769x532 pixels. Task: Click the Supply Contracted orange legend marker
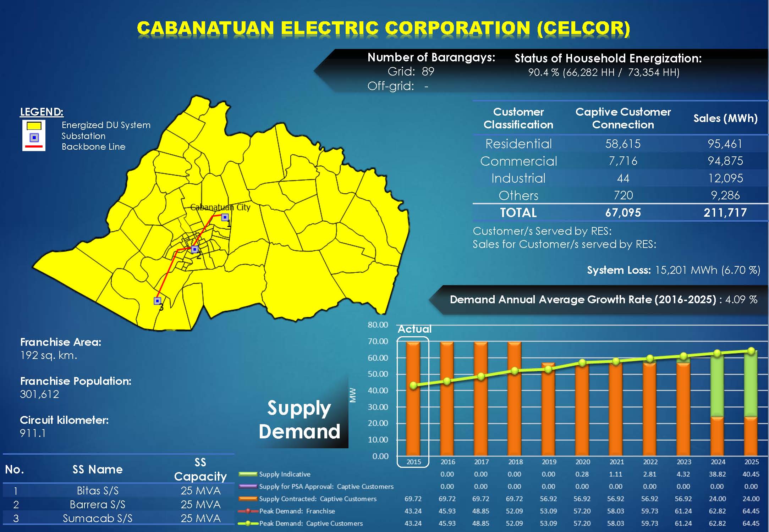point(248,499)
